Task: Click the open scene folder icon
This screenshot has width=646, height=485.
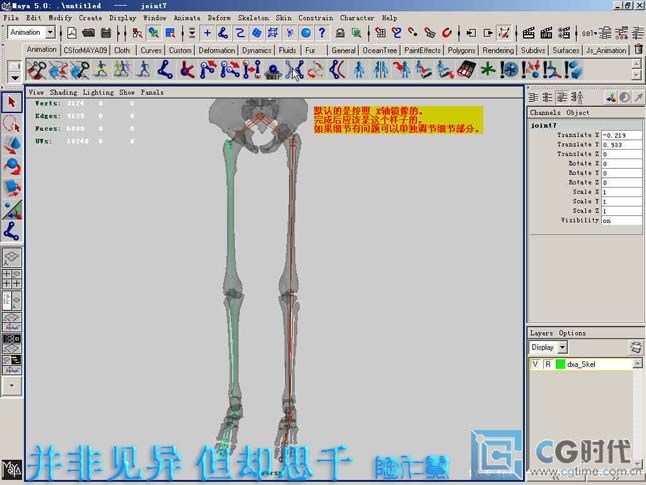Action: [89, 33]
